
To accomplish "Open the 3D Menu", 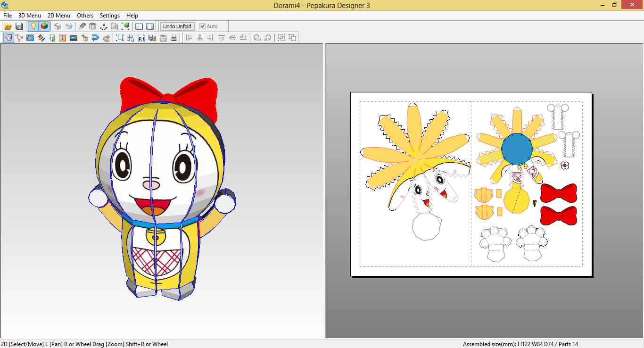I will pos(30,16).
